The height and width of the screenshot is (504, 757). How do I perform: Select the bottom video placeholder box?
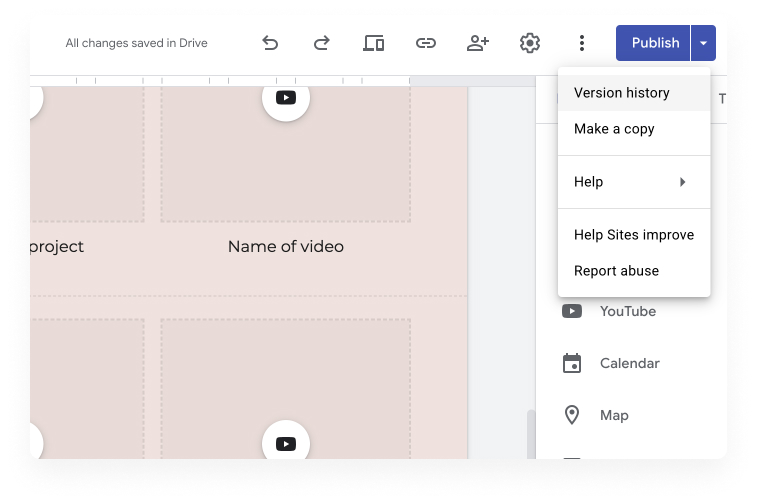(x=286, y=389)
